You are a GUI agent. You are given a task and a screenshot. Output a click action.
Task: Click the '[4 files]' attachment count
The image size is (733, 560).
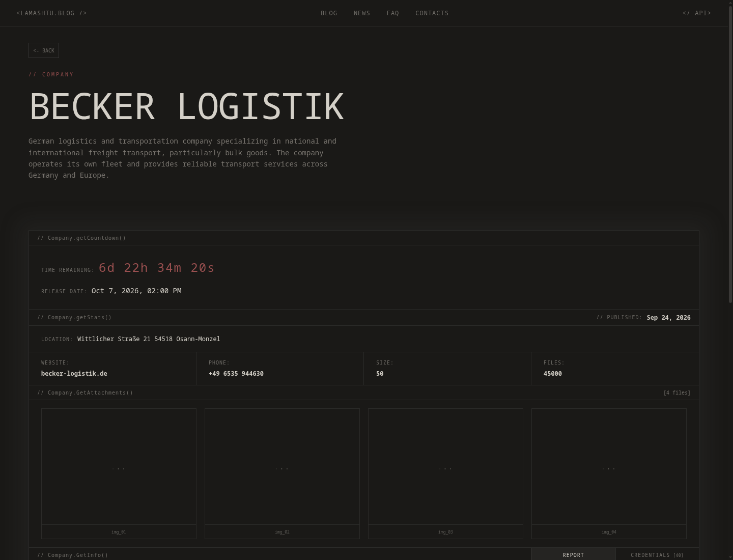click(x=677, y=393)
